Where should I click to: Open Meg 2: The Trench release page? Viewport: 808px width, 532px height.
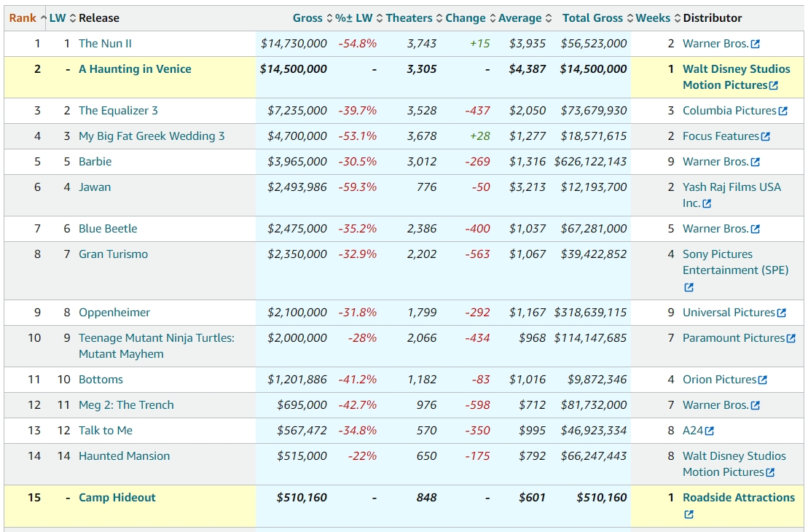pyautogui.click(x=126, y=405)
